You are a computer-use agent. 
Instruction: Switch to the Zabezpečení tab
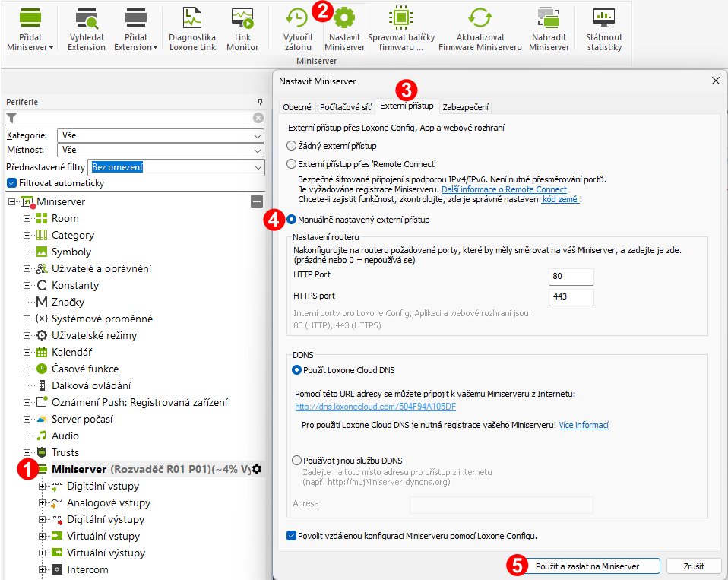click(465, 107)
